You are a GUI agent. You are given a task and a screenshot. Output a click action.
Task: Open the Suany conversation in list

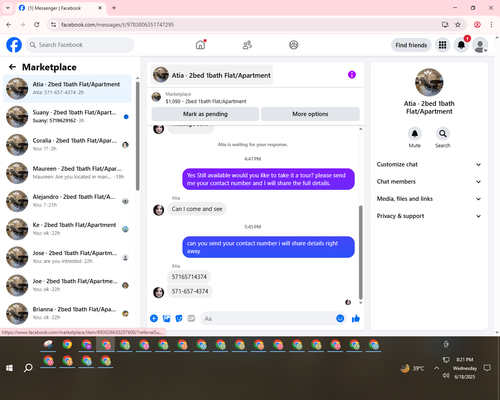tap(67, 116)
